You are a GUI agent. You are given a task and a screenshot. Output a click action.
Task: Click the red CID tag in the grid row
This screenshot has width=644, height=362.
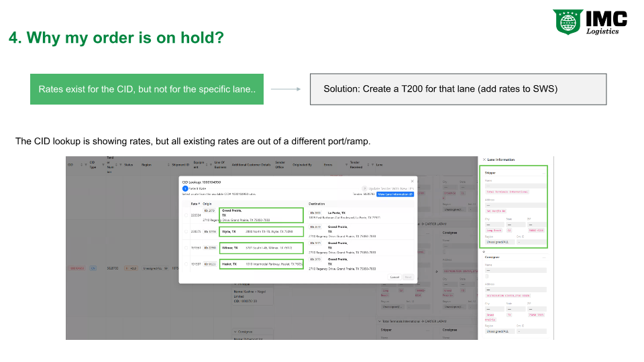(76, 268)
